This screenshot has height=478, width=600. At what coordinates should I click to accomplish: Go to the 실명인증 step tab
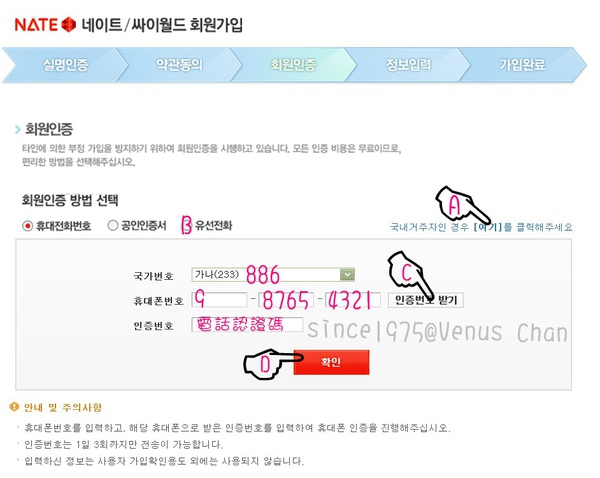(x=65, y=65)
